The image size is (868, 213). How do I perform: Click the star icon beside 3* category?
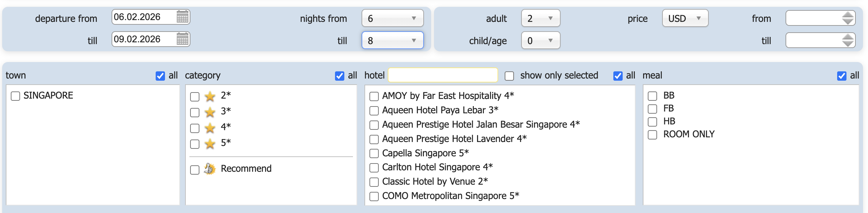coord(210,112)
